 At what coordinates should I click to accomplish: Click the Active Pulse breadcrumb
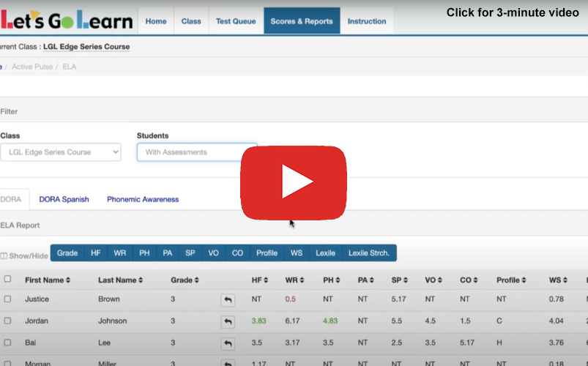click(32, 67)
